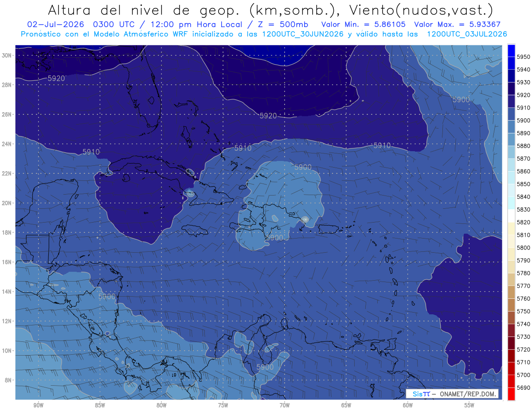532x411 pixels.
Task: Click the 60W longitude axis label
Action: (x=408, y=405)
